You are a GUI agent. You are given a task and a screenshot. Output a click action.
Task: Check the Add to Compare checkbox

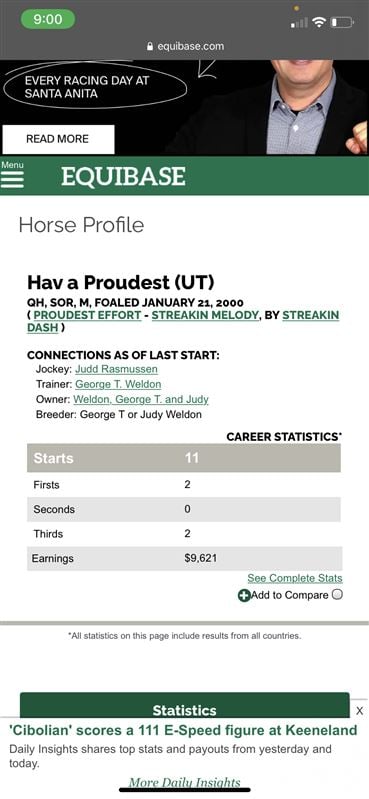[x=337, y=594]
